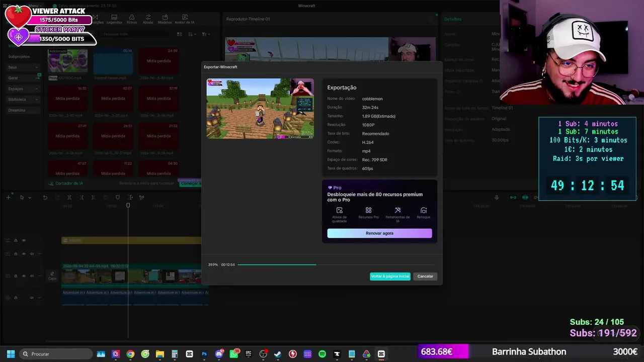Click the trim left split tool
The height and width of the screenshot is (362, 644).
[x=82, y=198]
